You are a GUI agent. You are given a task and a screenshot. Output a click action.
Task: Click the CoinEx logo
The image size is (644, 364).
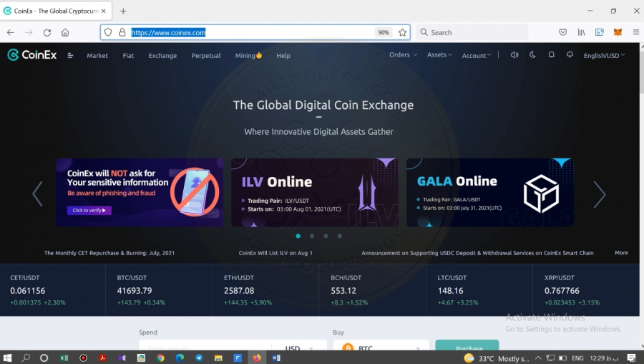[x=32, y=54]
